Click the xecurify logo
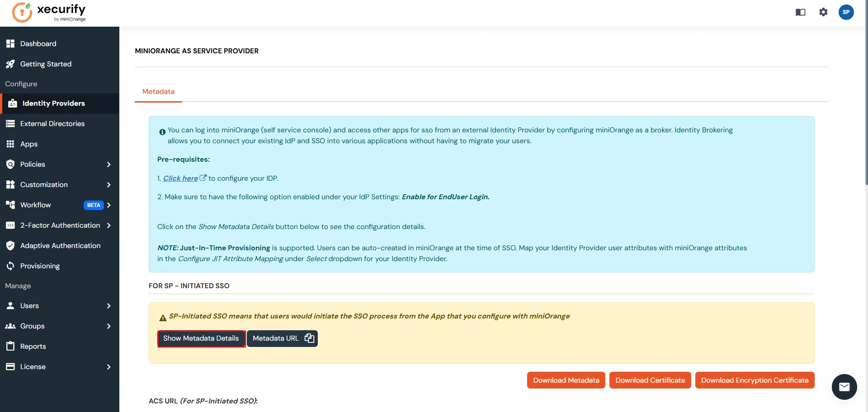Viewport: 868px width, 412px height. (49, 13)
